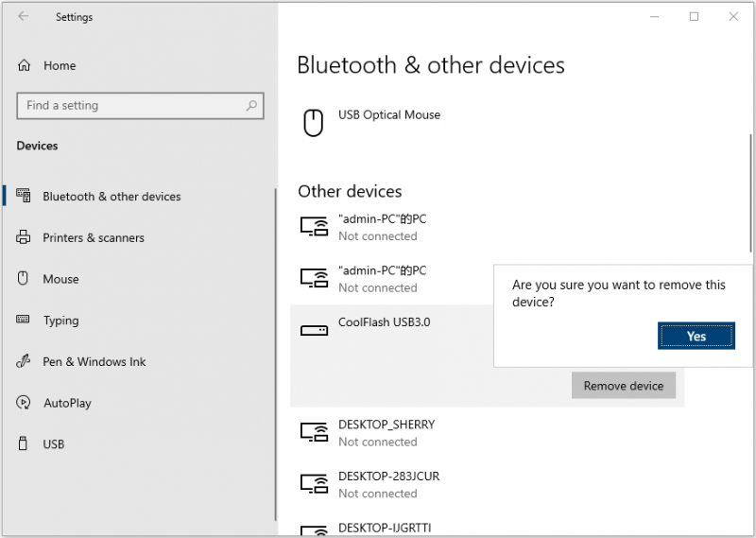Screen dimensions: 756x538
Task: Select the CoolFlash USB3.0 drive icon
Action: (314, 331)
